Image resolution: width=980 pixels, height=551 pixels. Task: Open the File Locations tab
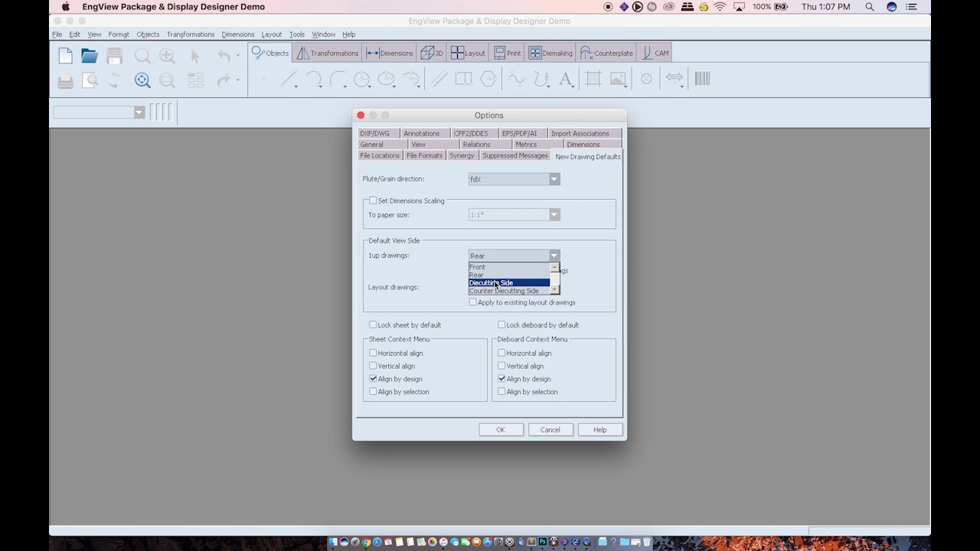tap(380, 155)
